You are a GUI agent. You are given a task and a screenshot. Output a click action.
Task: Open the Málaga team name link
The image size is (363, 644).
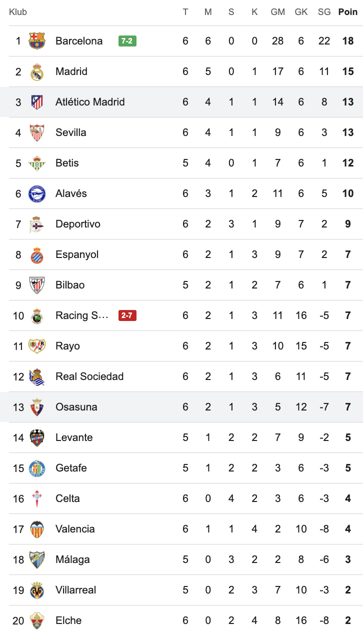tap(72, 559)
